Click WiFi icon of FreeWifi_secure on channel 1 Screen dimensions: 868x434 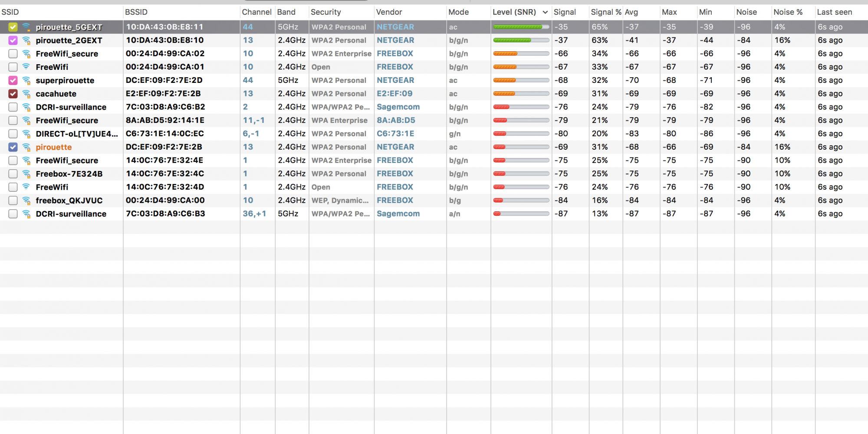point(26,161)
